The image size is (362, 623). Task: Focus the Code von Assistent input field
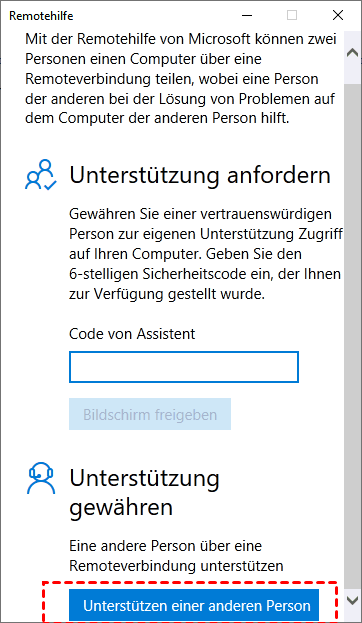(x=184, y=367)
